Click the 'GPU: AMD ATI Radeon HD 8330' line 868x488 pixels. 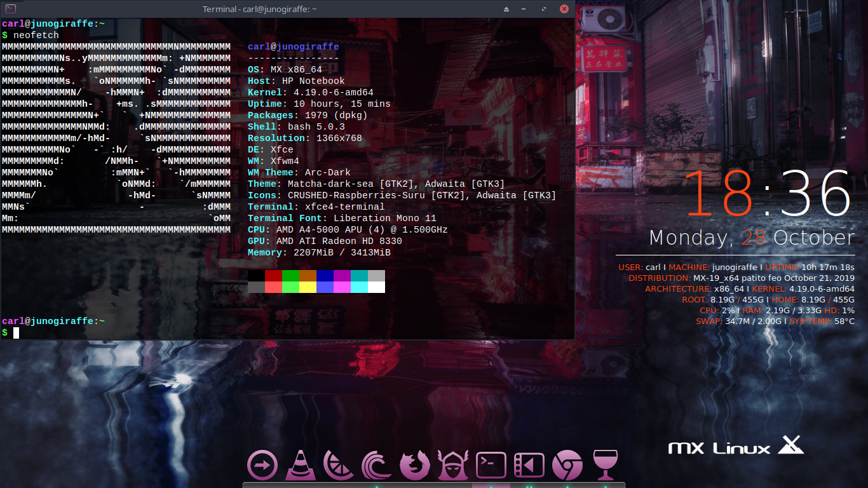click(x=325, y=241)
